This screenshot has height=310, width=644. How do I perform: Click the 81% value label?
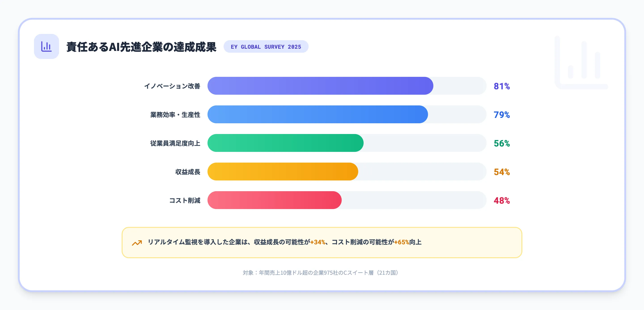click(x=502, y=86)
